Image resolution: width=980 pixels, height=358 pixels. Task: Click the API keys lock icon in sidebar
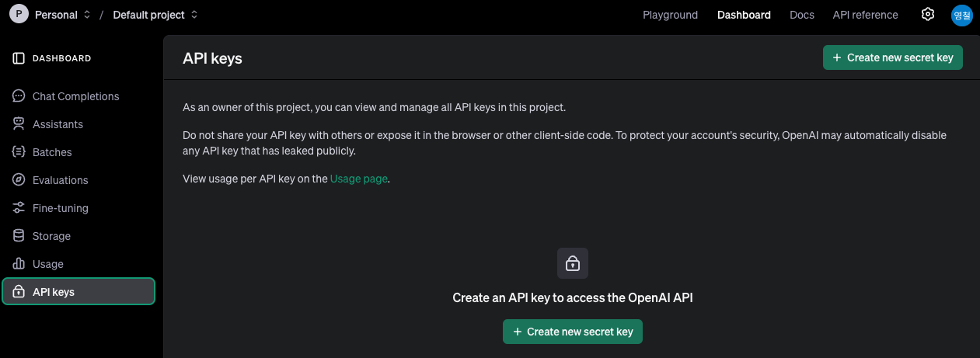[x=19, y=292]
